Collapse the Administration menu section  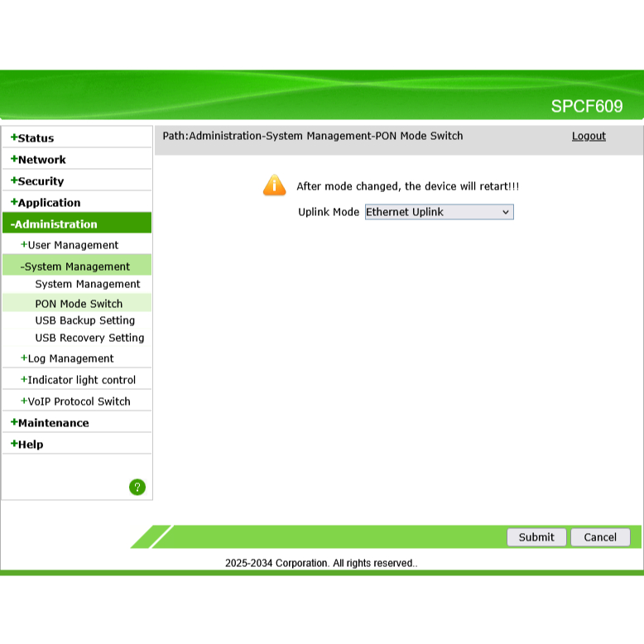57,224
